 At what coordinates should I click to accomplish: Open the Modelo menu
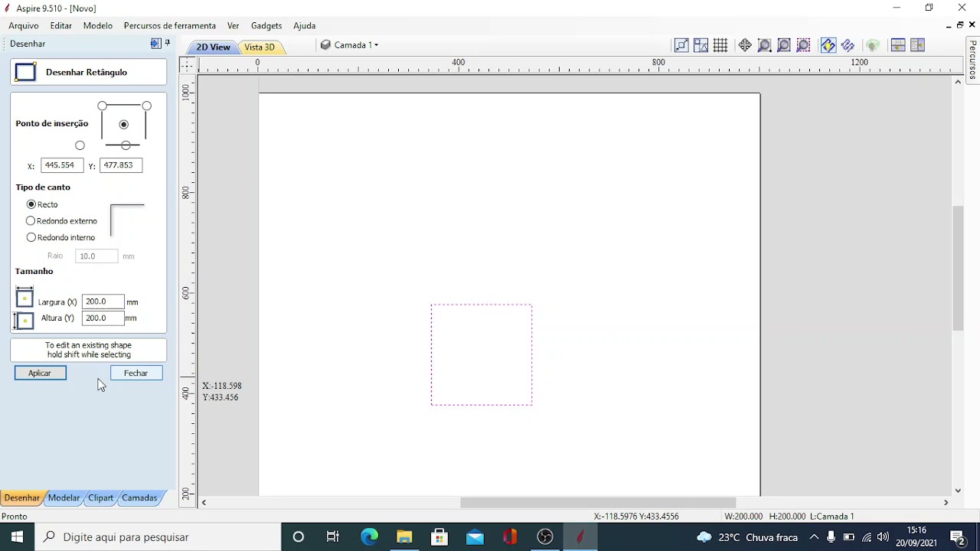(x=98, y=25)
